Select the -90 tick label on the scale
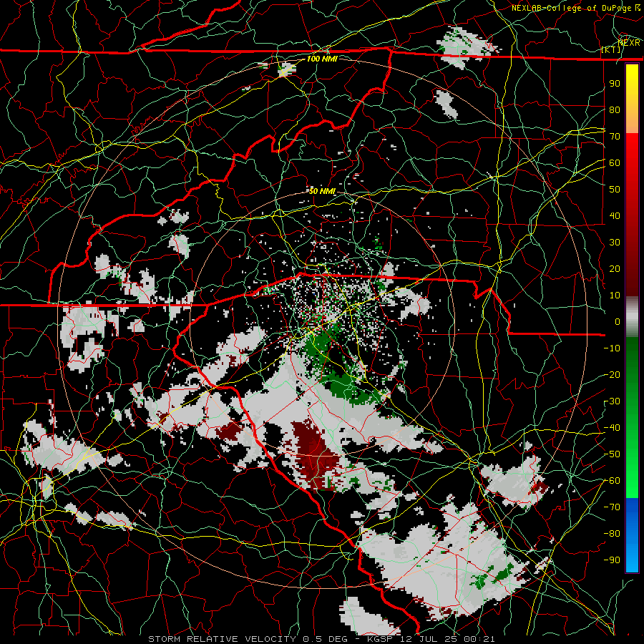This screenshot has width=644, height=644. click(x=612, y=560)
